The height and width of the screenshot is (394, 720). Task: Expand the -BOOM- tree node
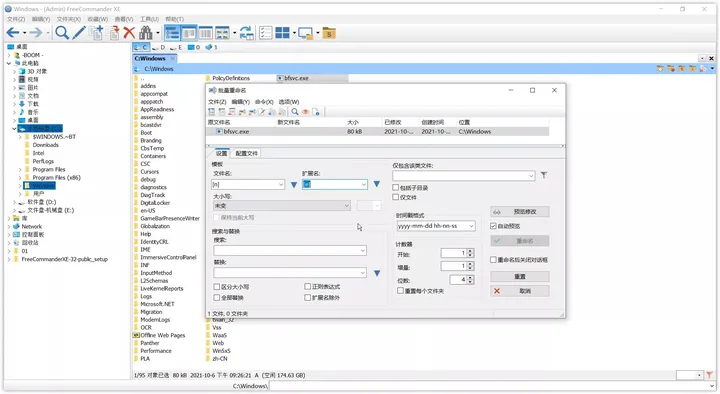coord(9,55)
